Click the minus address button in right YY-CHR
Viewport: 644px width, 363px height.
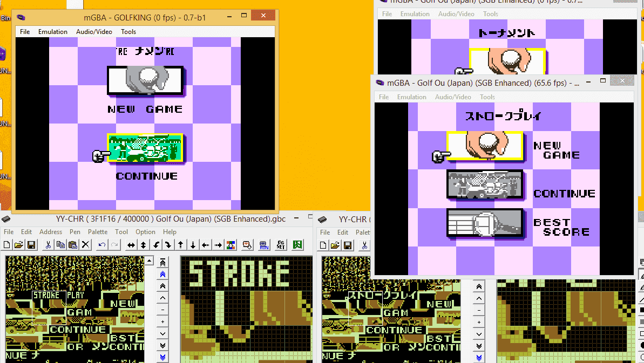pos(479,310)
